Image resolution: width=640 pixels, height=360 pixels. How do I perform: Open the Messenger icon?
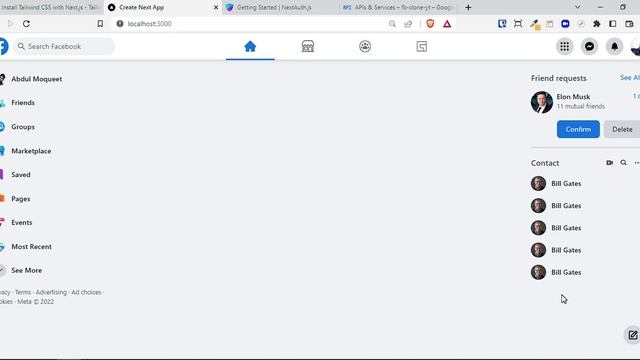click(x=589, y=47)
